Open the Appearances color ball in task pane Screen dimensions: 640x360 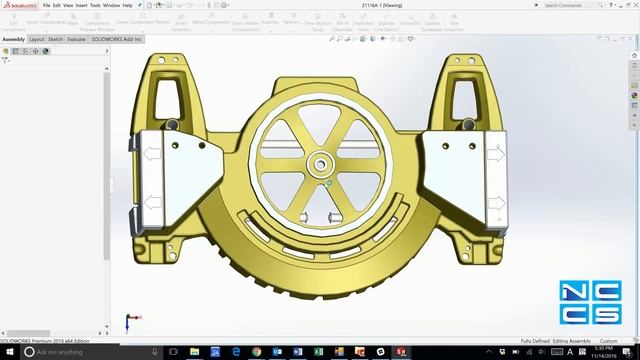coord(634,96)
